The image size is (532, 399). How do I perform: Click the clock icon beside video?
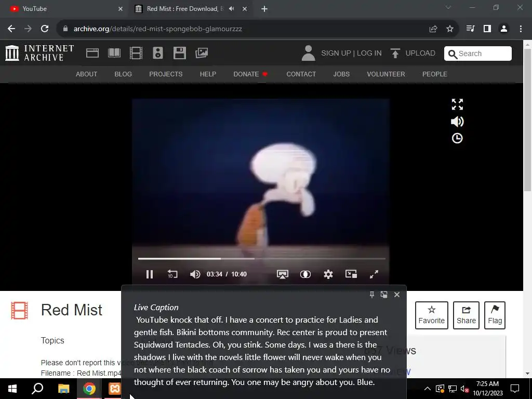457,138
